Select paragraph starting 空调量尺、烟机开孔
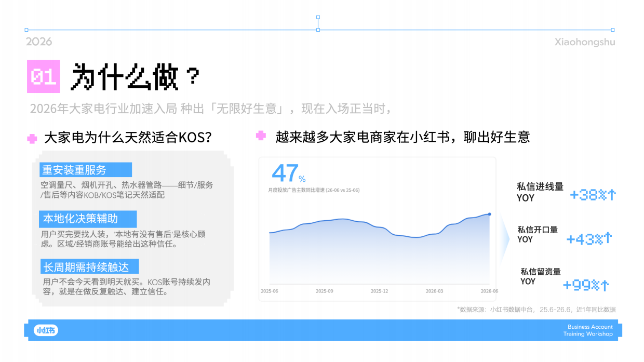This screenshot has height=362, width=644. coord(127,190)
